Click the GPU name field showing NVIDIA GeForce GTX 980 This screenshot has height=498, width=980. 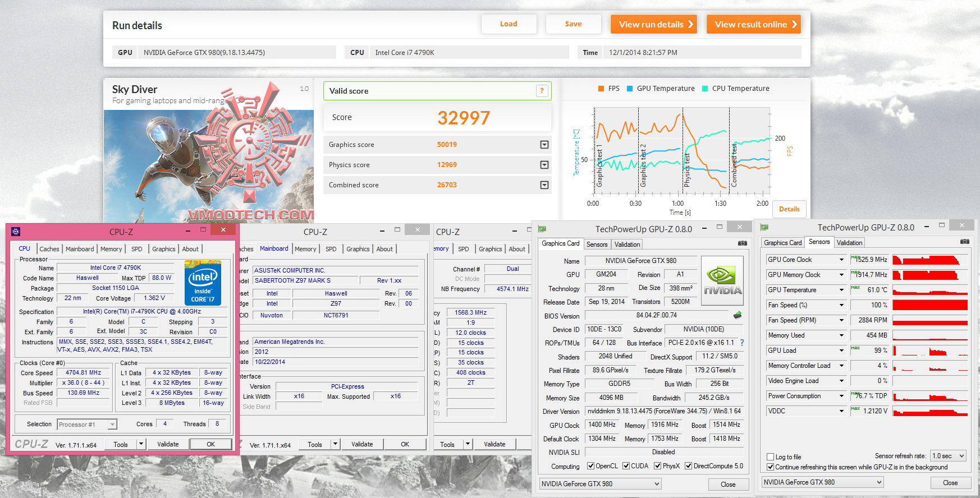(640, 261)
